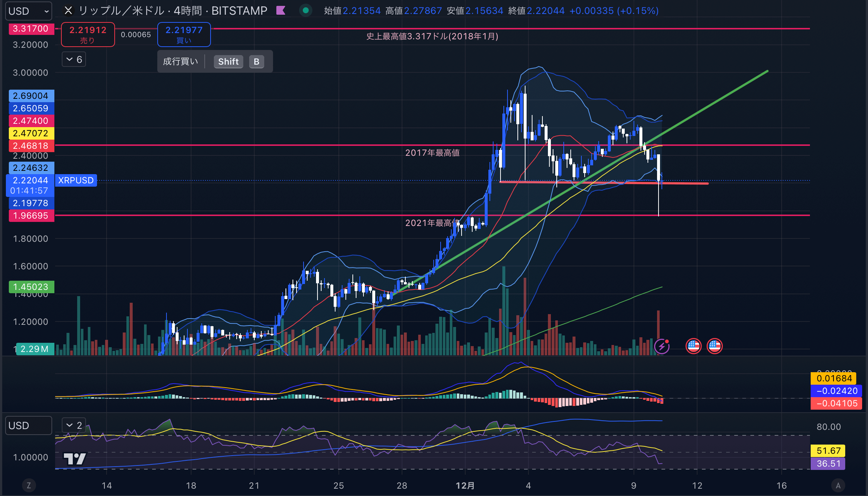
Task: Click the Z timezone button at bottom left
Action: pyautogui.click(x=29, y=485)
